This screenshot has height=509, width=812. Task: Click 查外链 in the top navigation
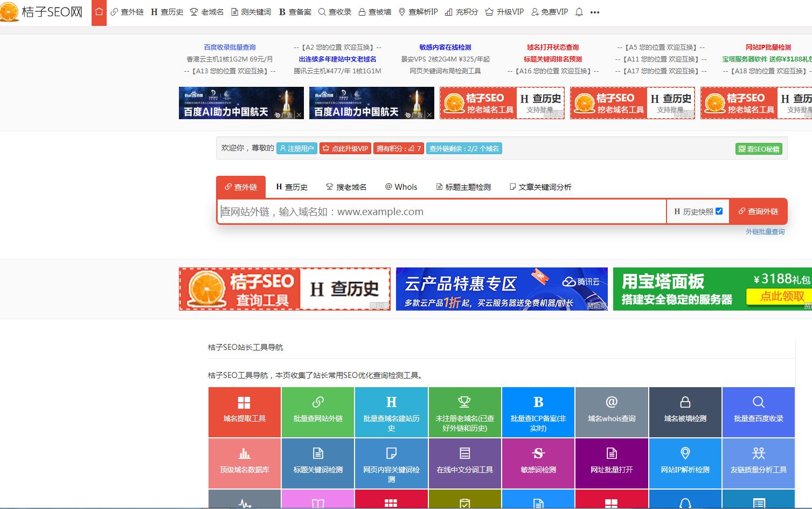(x=127, y=12)
